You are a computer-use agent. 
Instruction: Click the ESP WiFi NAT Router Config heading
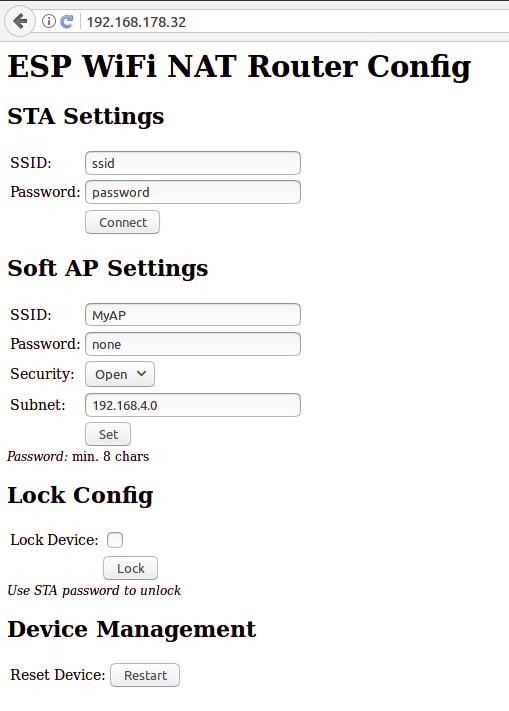239,67
